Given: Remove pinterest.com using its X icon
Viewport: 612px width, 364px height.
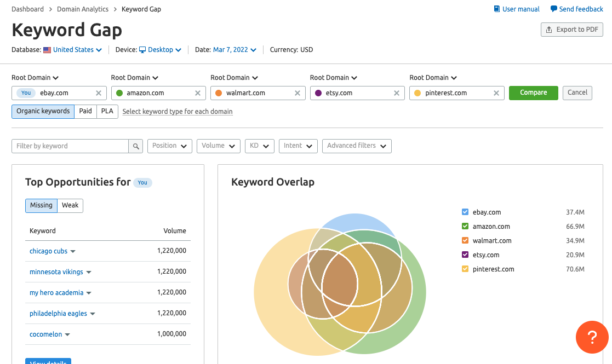Looking at the screenshot, I should point(496,93).
